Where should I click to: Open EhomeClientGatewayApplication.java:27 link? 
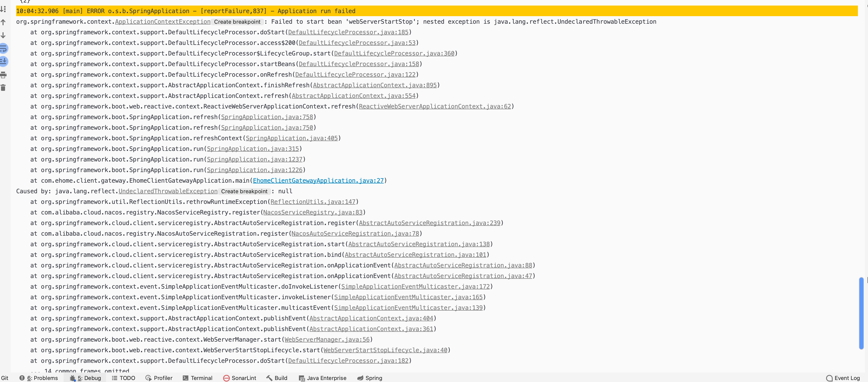pos(318,181)
